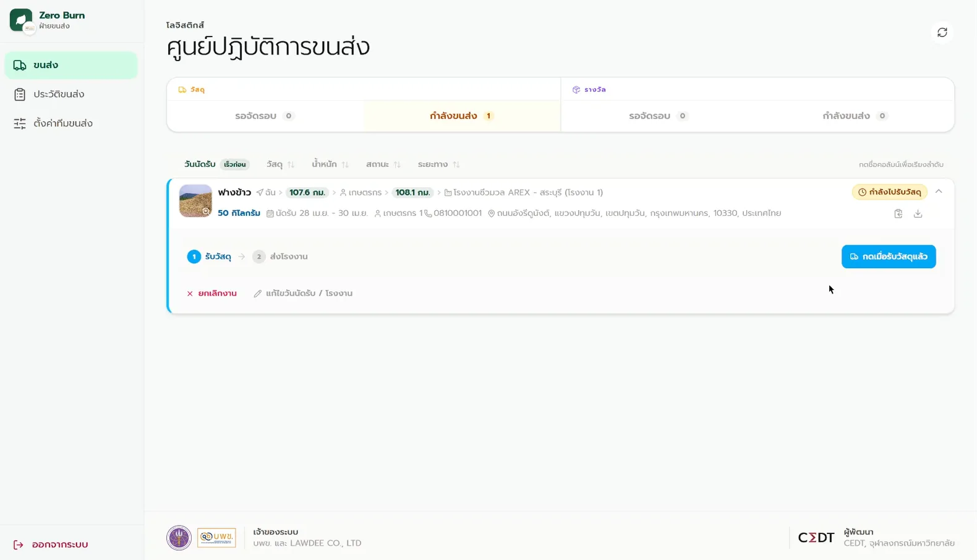Sort the list by ระยะทาง column
This screenshot has height=560, width=977.
(438, 164)
